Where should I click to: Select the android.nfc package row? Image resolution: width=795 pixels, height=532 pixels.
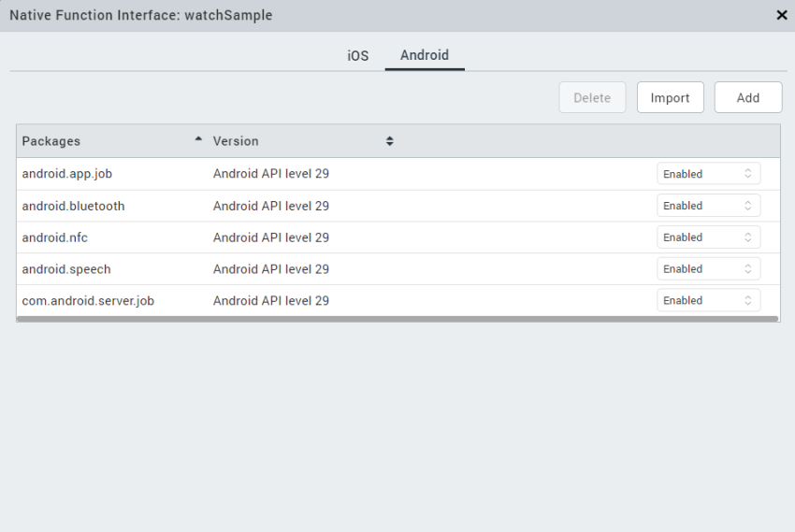(55, 237)
